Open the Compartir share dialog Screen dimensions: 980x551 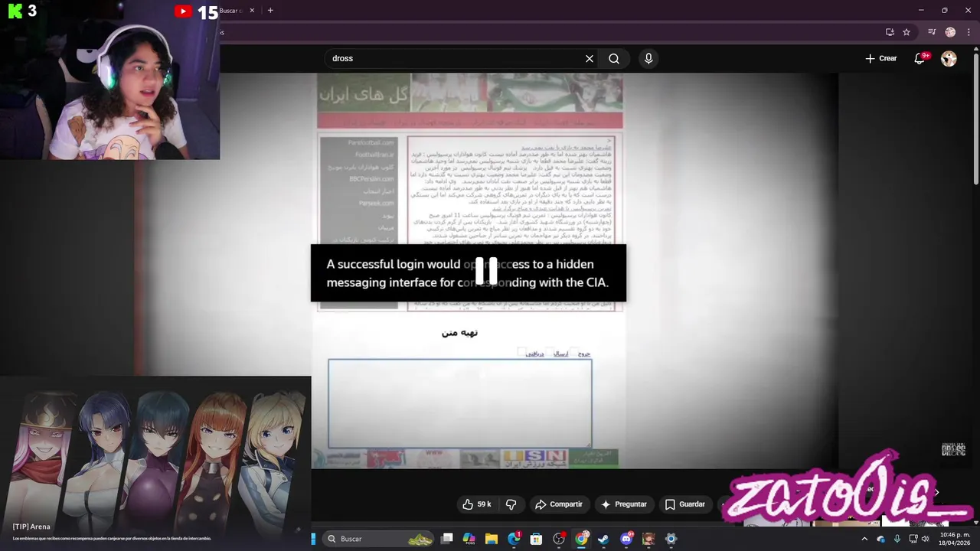pyautogui.click(x=559, y=504)
